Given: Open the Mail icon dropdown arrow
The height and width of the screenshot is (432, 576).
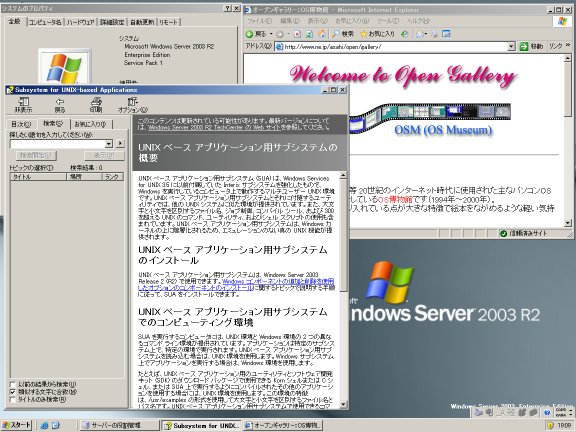Looking at the screenshot, I should (426, 34).
